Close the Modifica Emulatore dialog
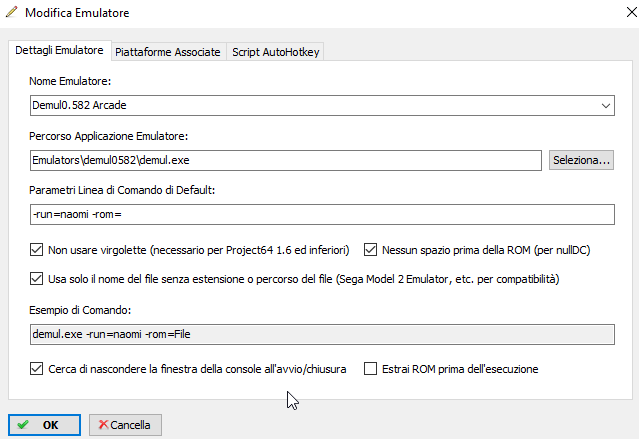The image size is (639, 439). click(631, 12)
